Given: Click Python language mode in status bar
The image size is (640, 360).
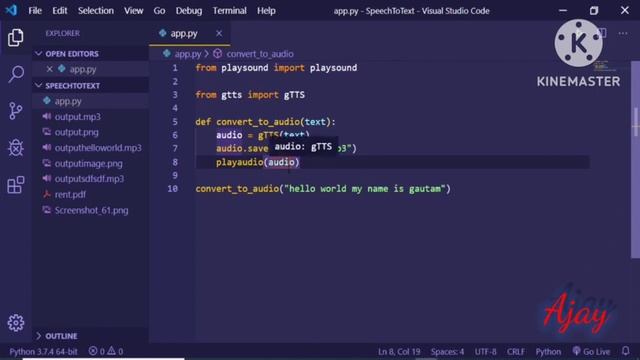Looking at the screenshot, I should click(548, 351).
